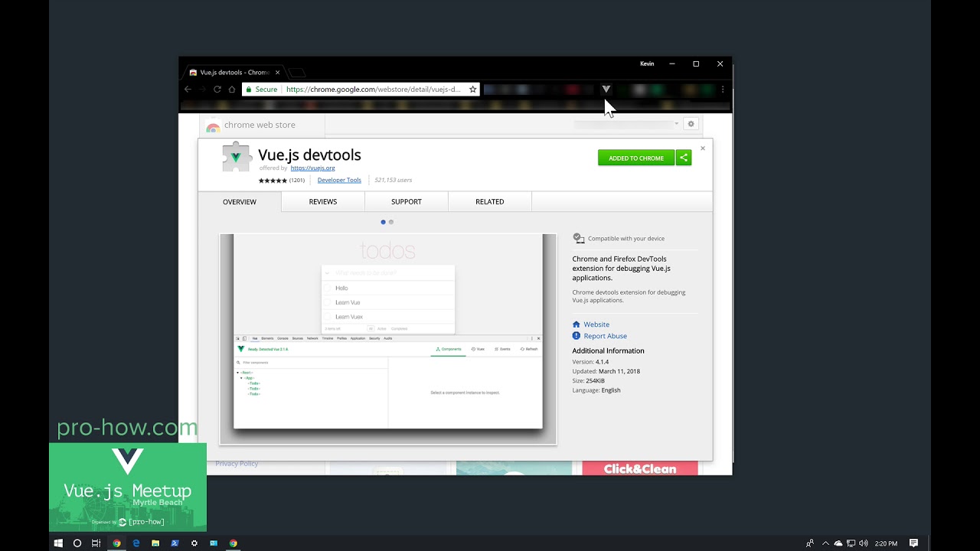Open the Developer Tools category link
980x551 pixels.
coord(339,181)
